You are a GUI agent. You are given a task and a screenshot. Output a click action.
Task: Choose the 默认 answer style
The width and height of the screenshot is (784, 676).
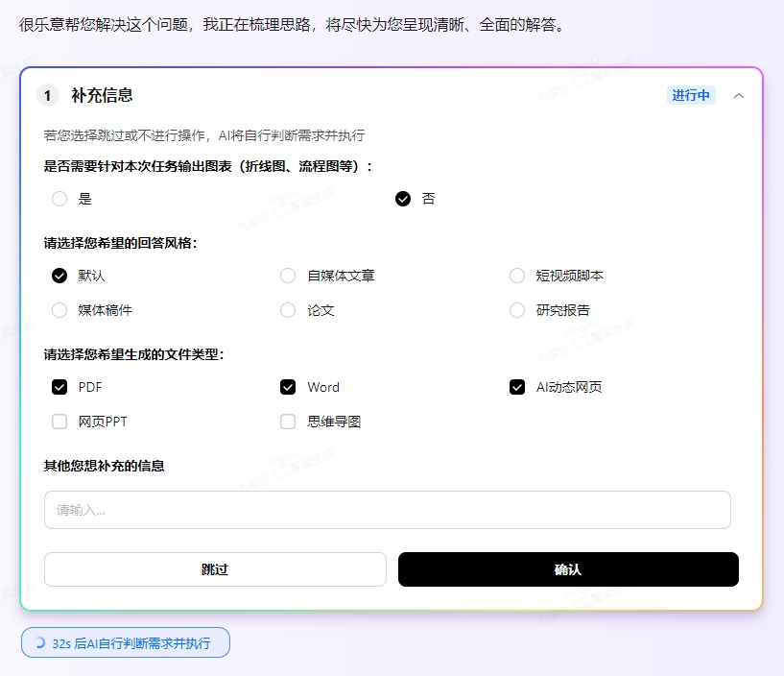click(59, 276)
